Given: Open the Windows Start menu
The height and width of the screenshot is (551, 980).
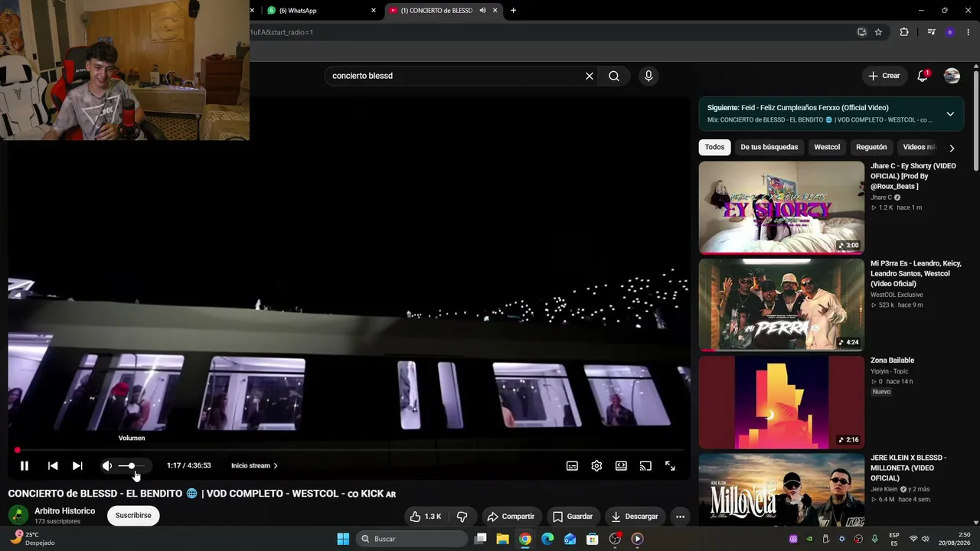Looking at the screenshot, I should pyautogui.click(x=343, y=539).
